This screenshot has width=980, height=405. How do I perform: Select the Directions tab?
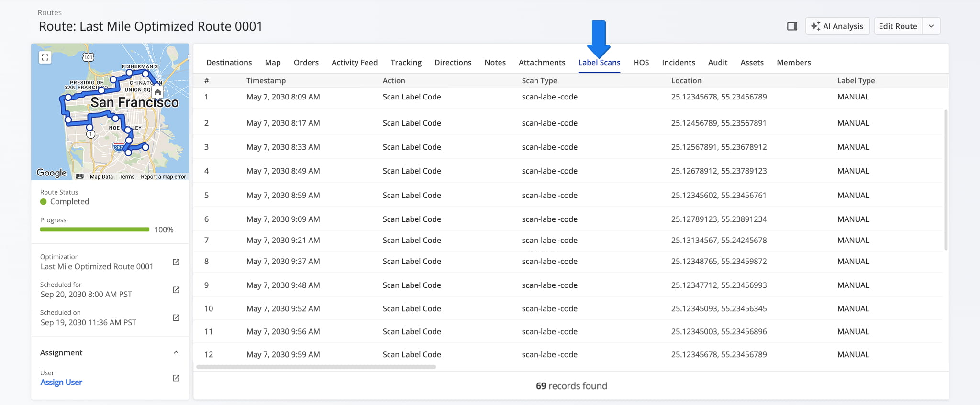(453, 62)
